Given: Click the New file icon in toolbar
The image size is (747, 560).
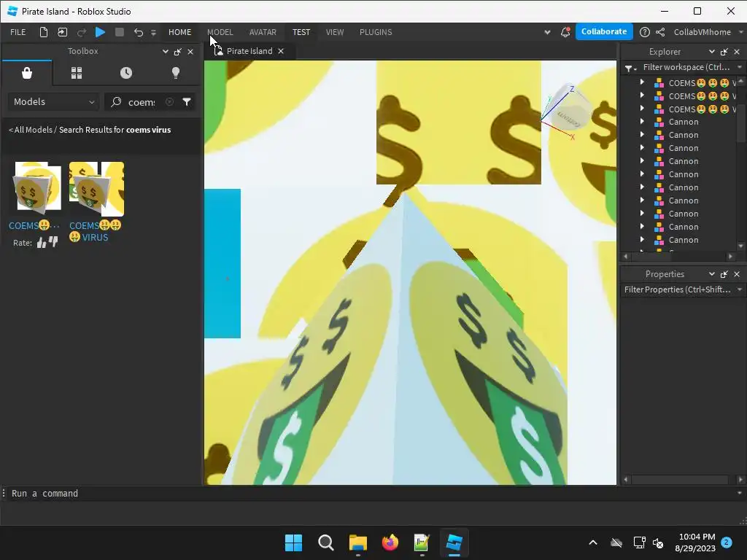Looking at the screenshot, I should (43, 32).
